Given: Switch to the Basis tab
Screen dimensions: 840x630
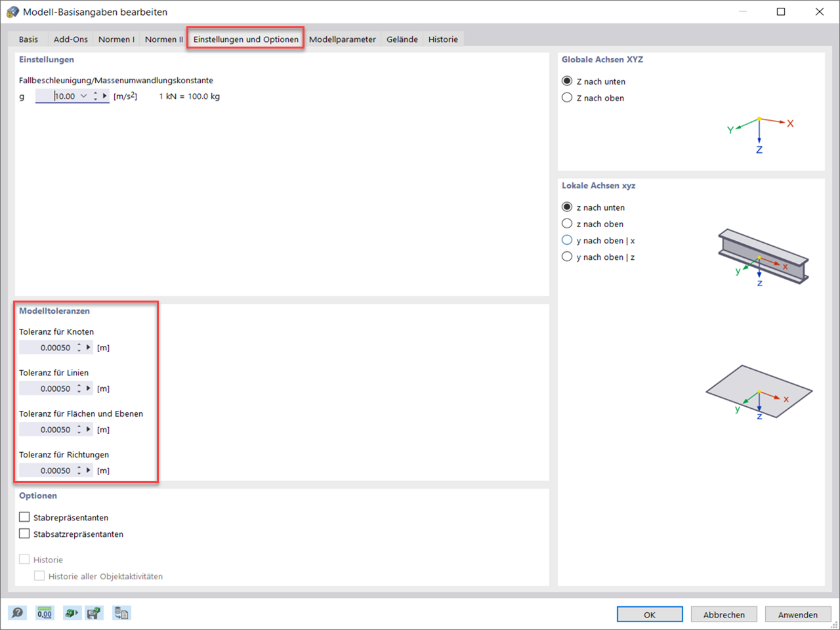Looking at the screenshot, I should (x=28, y=39).
